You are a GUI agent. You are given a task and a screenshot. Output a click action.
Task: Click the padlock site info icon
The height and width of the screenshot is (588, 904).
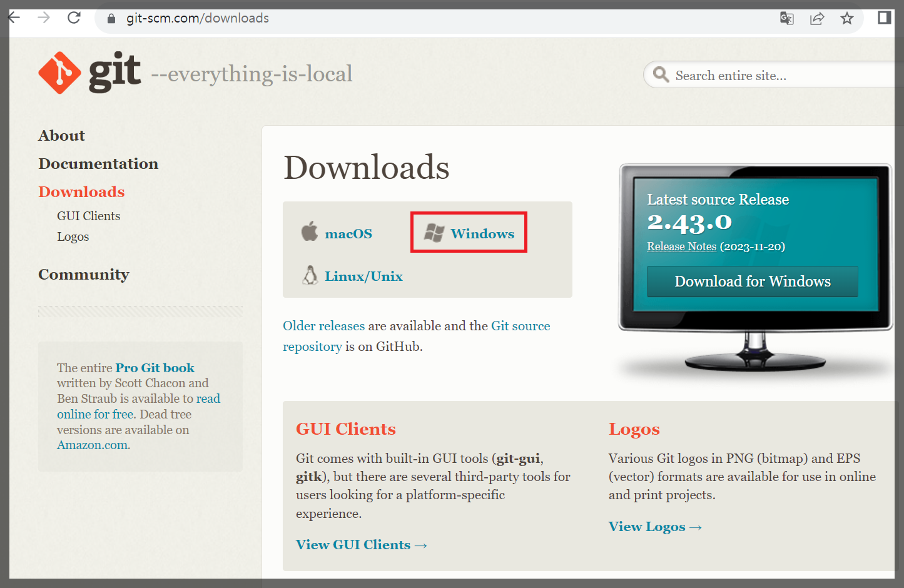point(111,19)
